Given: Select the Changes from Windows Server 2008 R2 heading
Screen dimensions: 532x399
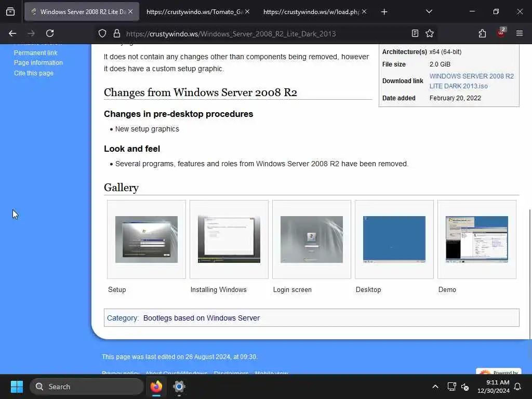Looking at the screenshot, I should pos(200,92).
